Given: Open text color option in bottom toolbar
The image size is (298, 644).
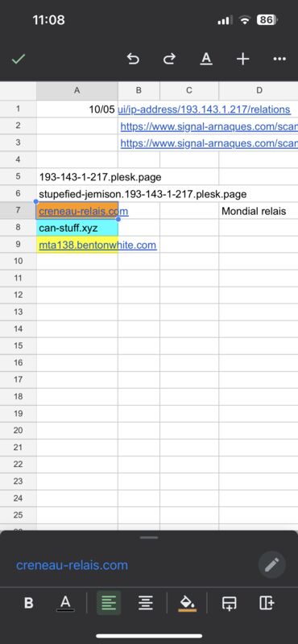Looking at the screenshot, I should tap(65, 603).
